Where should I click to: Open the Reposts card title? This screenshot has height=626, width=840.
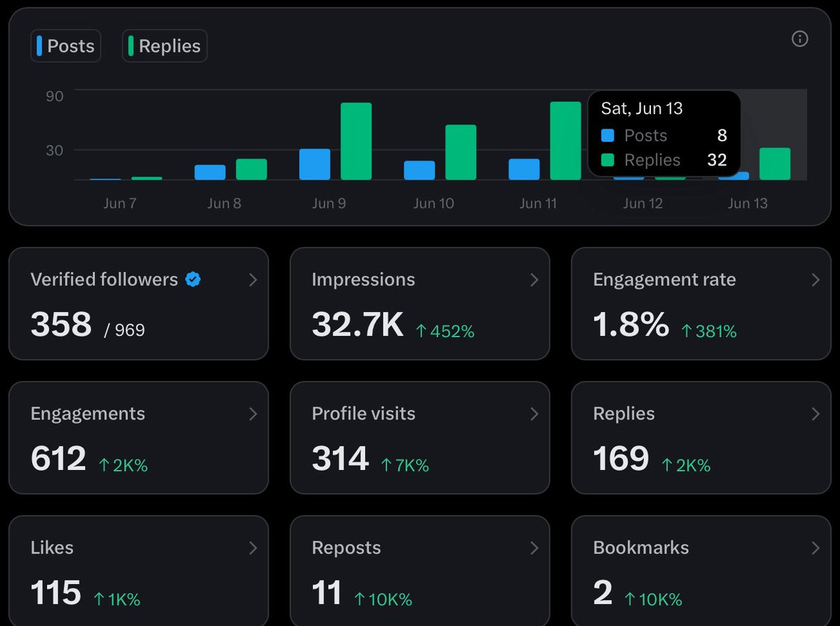346,548
